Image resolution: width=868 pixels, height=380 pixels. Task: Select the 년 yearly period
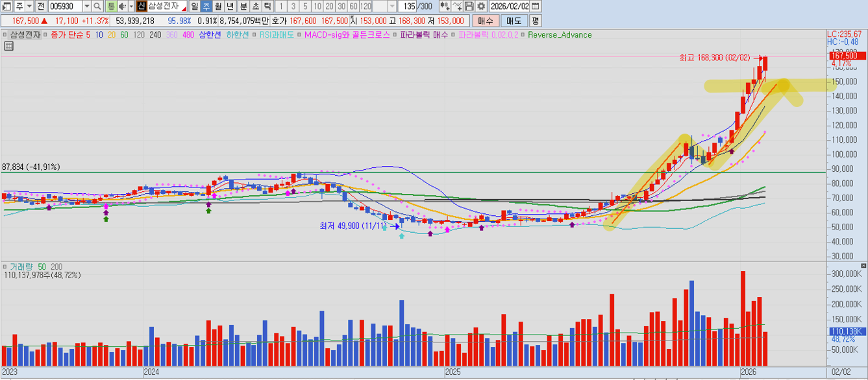[230, 6]
